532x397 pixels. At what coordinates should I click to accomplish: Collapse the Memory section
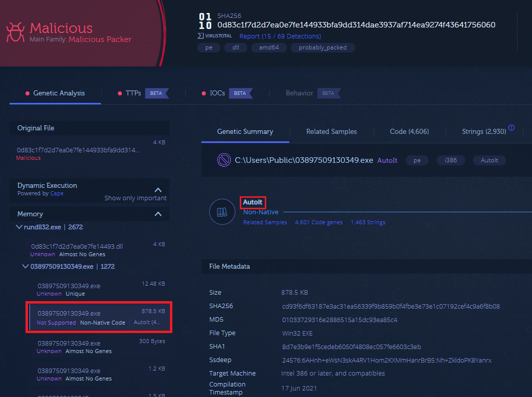(x=158, y=214)
